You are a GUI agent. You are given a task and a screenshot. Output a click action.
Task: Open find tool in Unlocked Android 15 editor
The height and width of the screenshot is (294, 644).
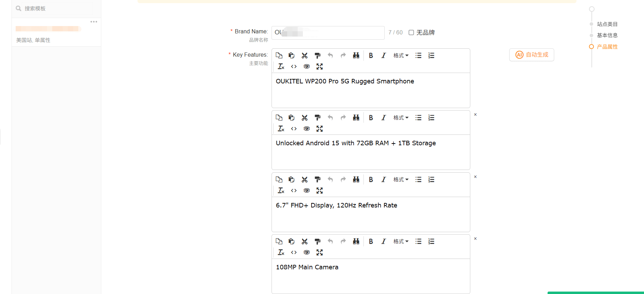point(356,118)
